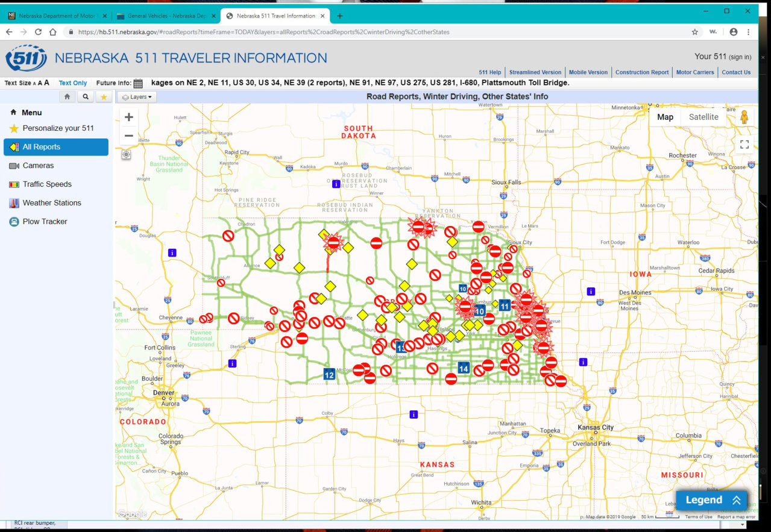Open the search magnifier tool button
Viewport: 771px width, 532px height.
(85, 96)
